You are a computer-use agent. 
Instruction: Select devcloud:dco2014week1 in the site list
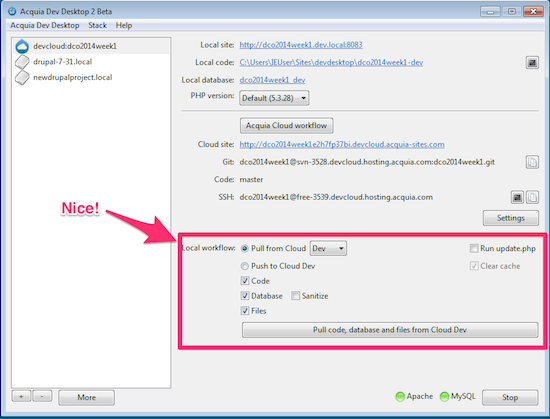(x=91, y=46)
